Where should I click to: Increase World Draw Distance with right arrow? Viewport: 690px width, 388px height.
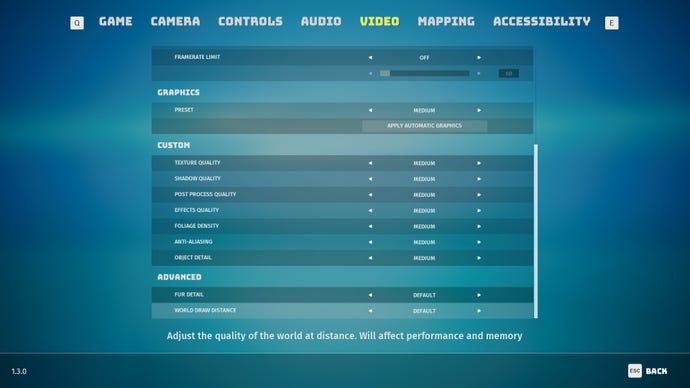[479, 311]
